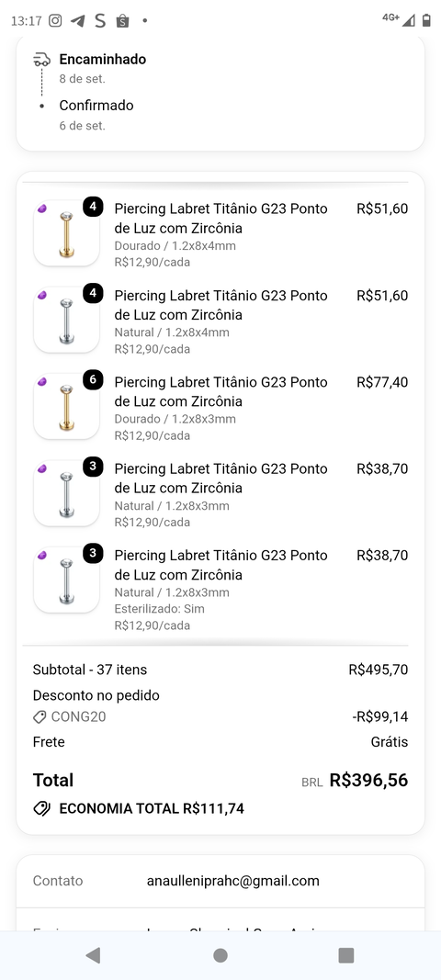The image size is (441, 980).
Task: Open Natural 1.2x8x4mm piercing thumbnail
Action: click(66, 320)
